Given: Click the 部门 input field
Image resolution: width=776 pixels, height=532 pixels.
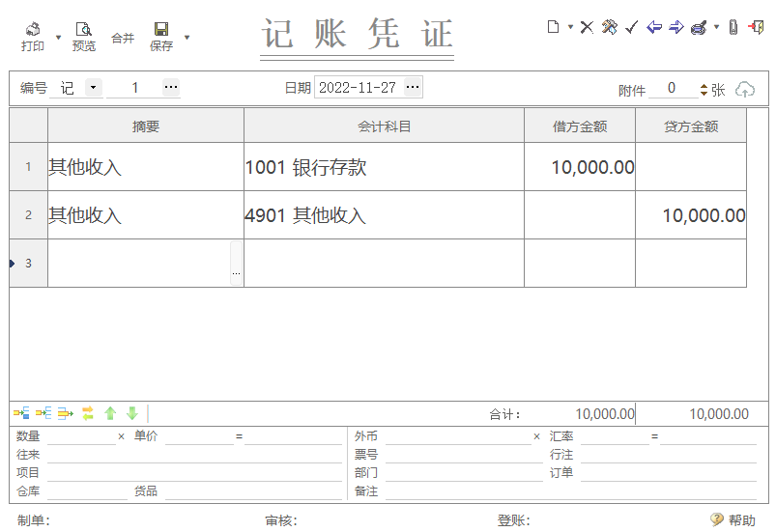Looking at the screenshot, I should coord(464,473).
